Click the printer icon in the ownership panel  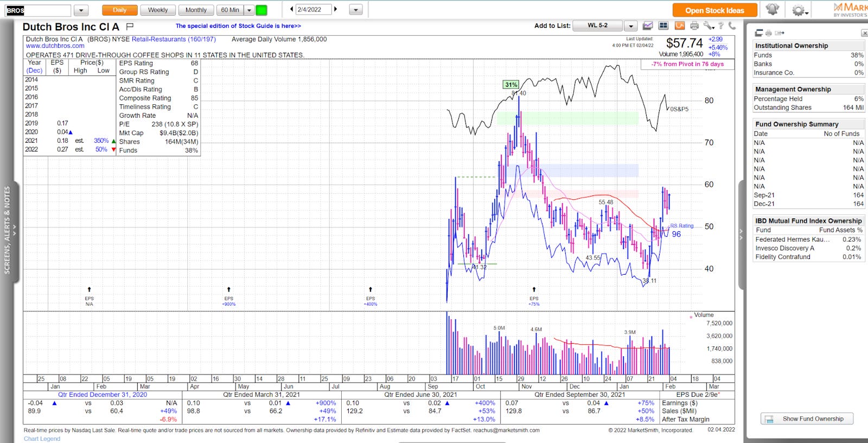768,33
